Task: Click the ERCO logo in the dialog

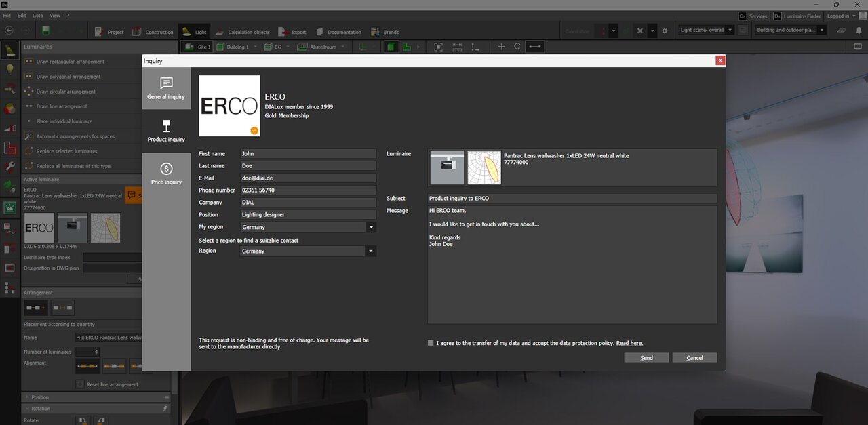Action: 229,106
